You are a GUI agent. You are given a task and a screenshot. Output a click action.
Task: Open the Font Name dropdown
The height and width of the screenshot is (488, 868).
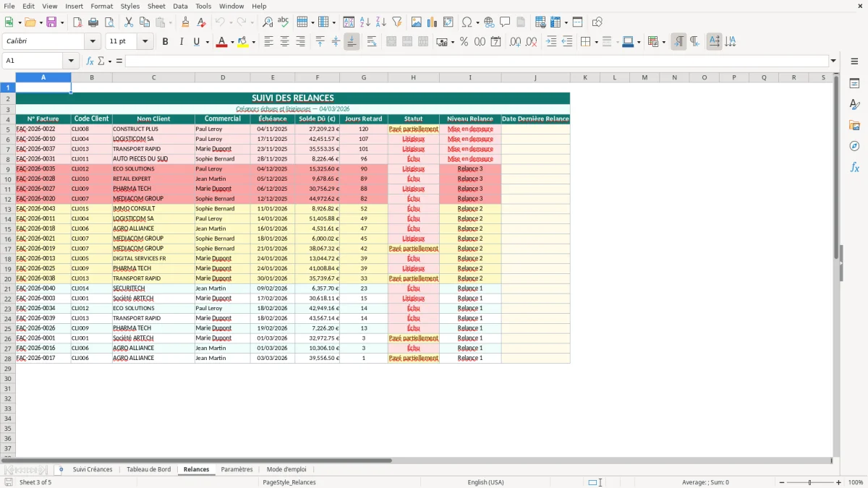(93, 42)
